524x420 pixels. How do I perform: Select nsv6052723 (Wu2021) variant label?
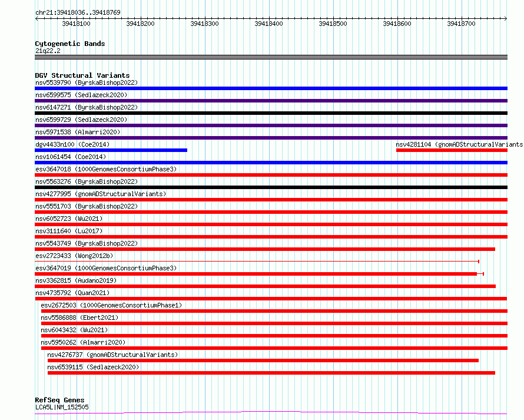coord(69,219)
